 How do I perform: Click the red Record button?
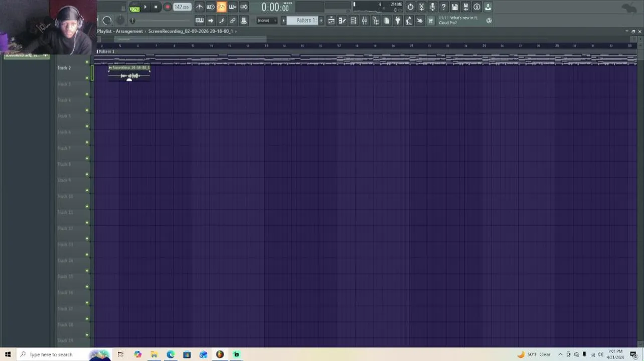tap(168, 7)
